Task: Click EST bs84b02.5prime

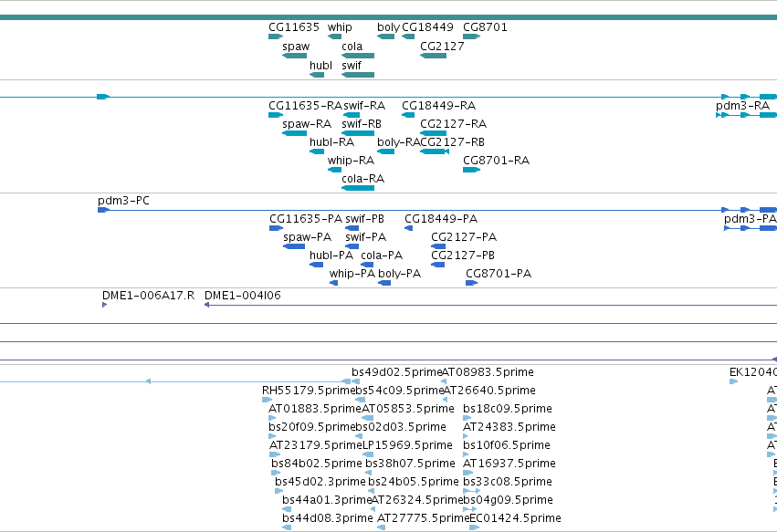Action: point(276,474)
